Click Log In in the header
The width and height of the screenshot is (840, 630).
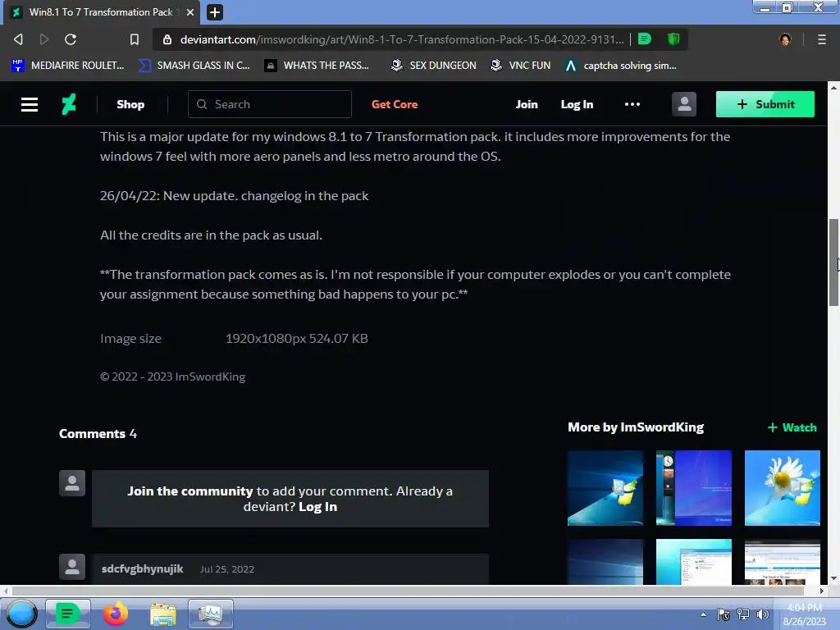[577, 104]
